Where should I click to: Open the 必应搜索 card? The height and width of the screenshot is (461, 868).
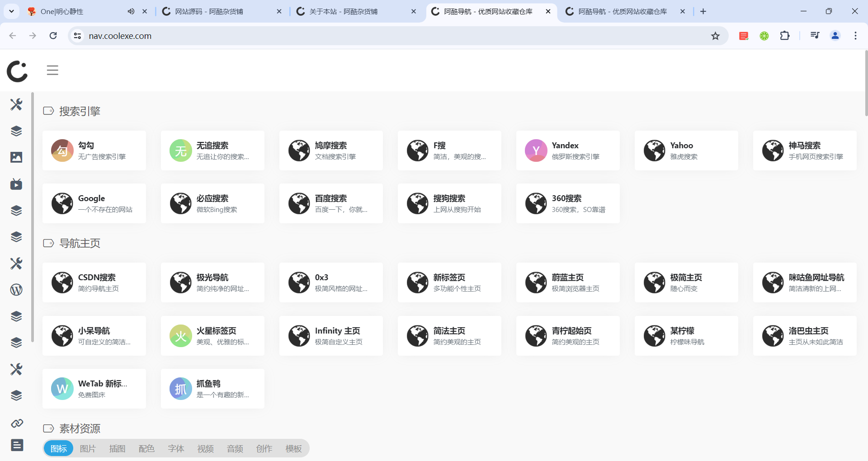(x=212, y=203)
